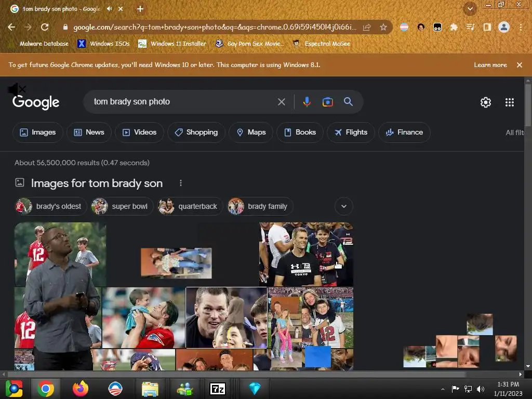This screenshot has height=399, width=532.
Task: Open a new tab with the plus button
Action: [x=140, y=9]
